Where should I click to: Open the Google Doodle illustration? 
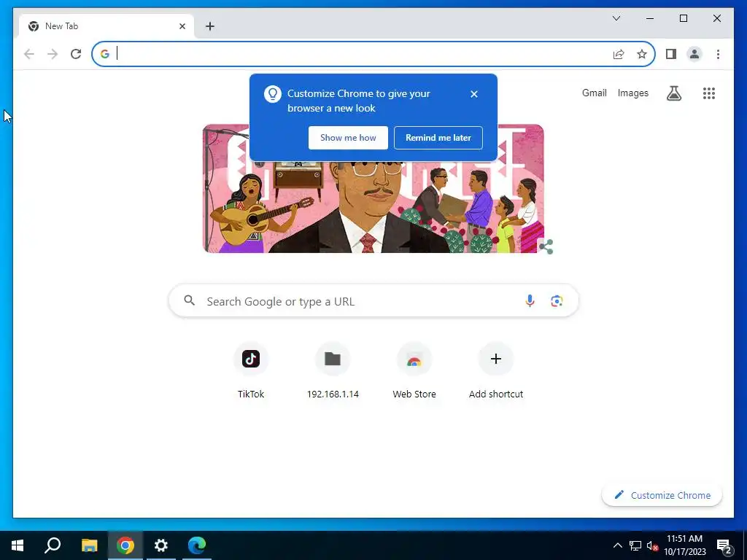(x=373, y=189)
